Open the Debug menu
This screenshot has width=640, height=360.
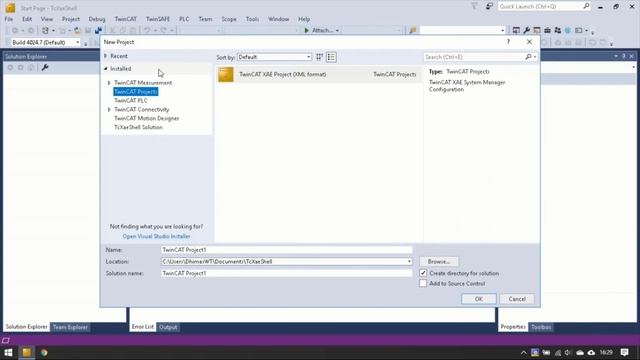[97, 19]
